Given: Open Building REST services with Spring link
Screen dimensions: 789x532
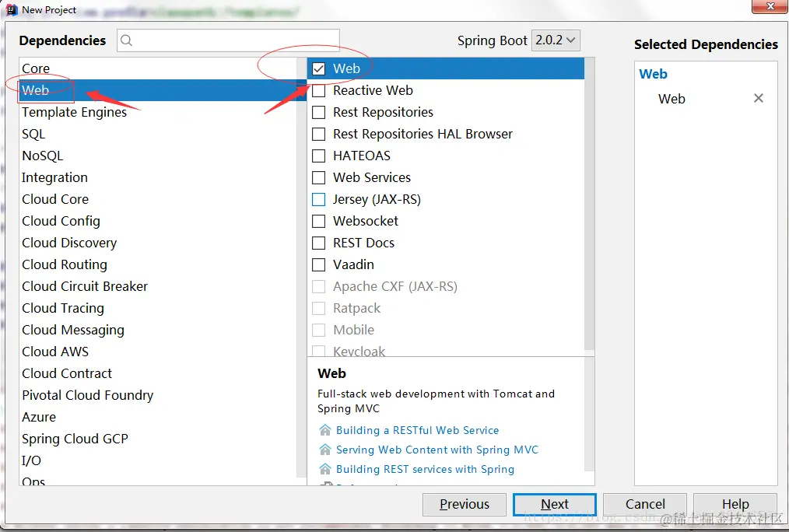Looking at the screenshot, I should tap(425, 469).
